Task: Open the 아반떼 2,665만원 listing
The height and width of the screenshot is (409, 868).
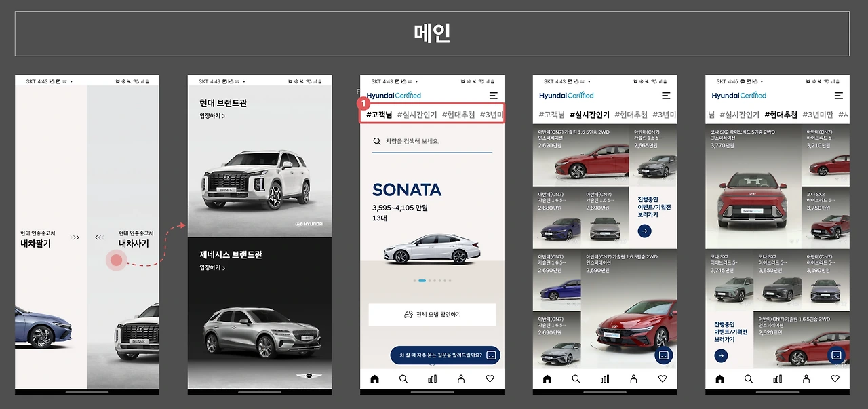Action: tap(653, 155)
